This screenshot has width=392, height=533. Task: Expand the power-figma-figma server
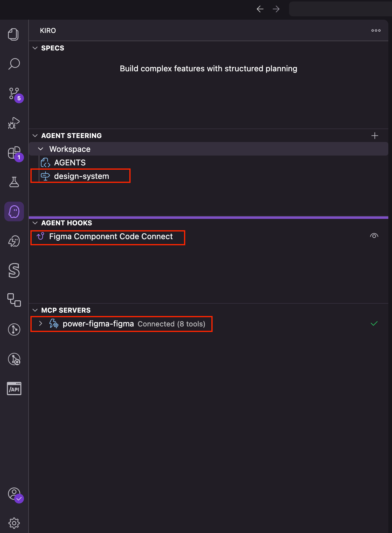[41, 324]
